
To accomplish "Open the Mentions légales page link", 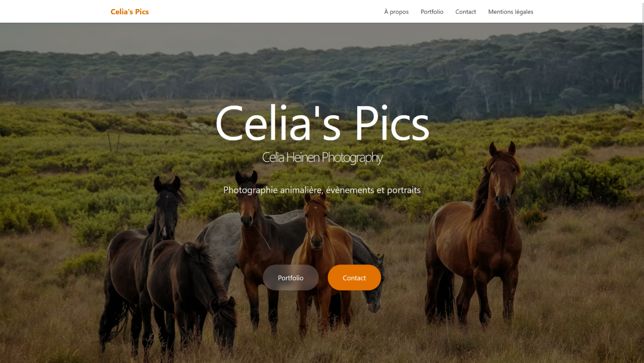I will [510, 11].
